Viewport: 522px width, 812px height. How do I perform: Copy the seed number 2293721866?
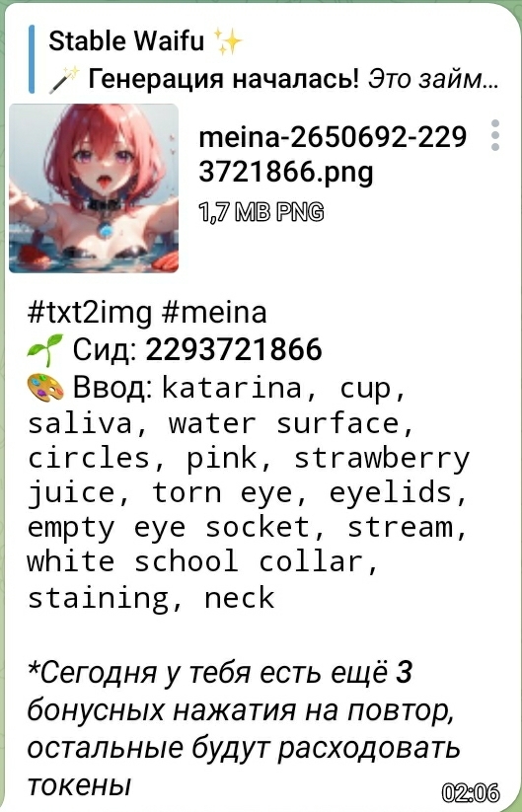pos(234,350)
